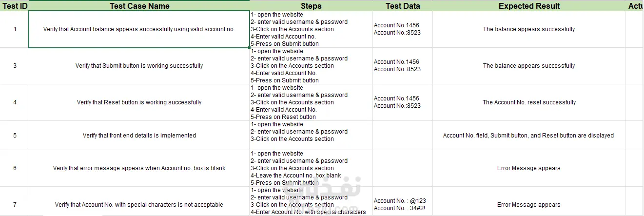This screenshot has width=644, height=216.
Task: Select the Test ID header cell
Action: point(14,6)
